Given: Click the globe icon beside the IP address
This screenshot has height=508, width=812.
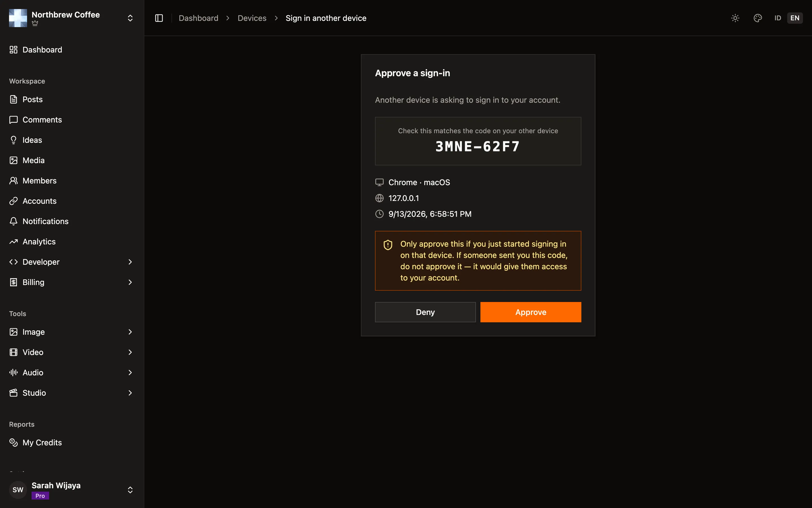Looking at the screenshot, I should (x=379, y=198).
